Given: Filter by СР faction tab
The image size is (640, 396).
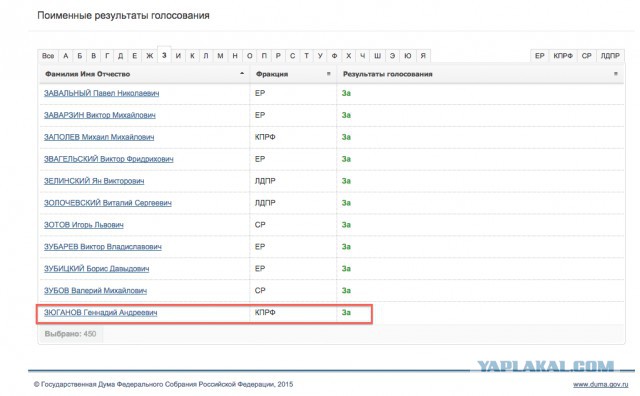Looking at the screenshot, I should tap(587, 56).
